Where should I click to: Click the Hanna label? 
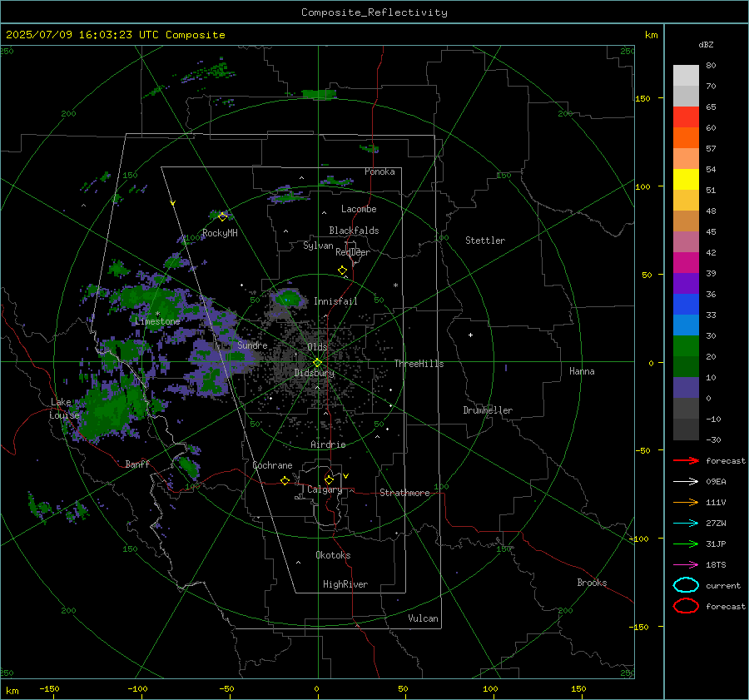[582, 371]
